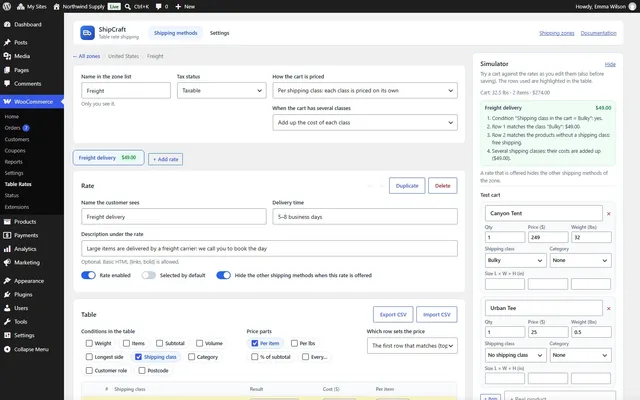This screenshot has height=400, width=640.
Task: Open the When the cart has several classes dropdown
Action: click(365, 122)
